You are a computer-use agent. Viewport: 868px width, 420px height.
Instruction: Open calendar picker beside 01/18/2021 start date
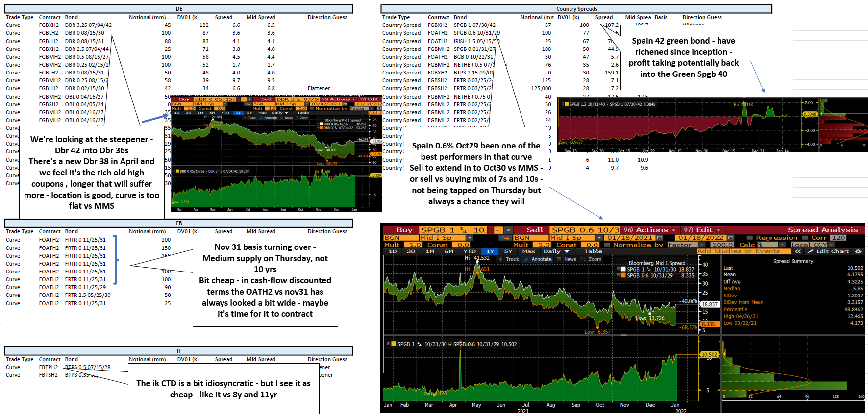(660, 238)
